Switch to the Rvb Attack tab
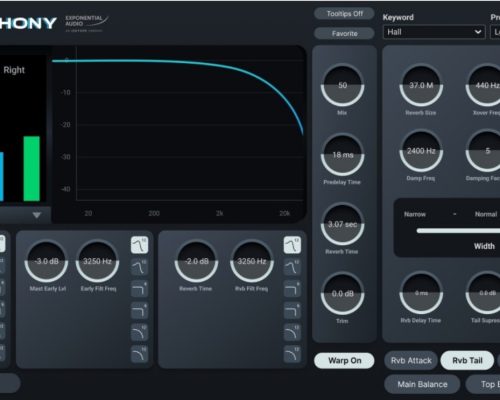Image resolution: width=500 pixels, height=400 pixels. (x=411, y=360)
